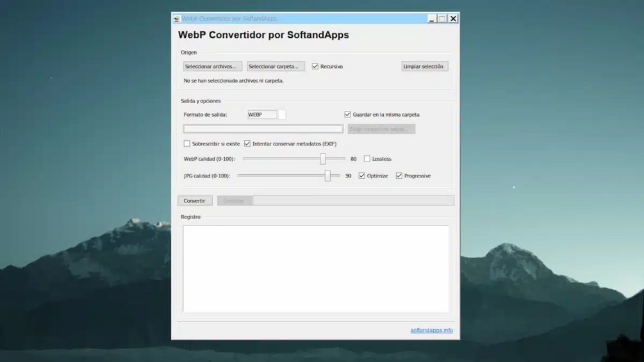Open the Seleccionar carpeta... folder picker
The width and height of the screenshot is (644, 362).
(276, 67)
